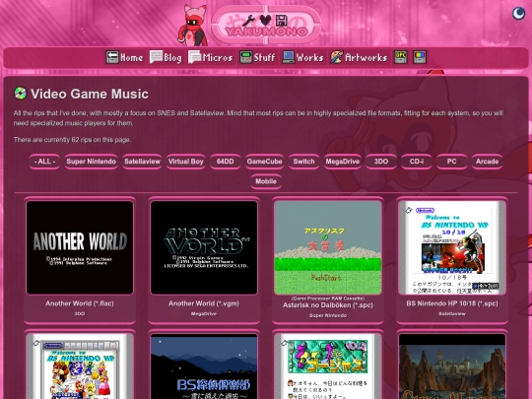Screen dimensions: 532x399
Task: Open the Micros nav item
Action: [x=211, y=57]
